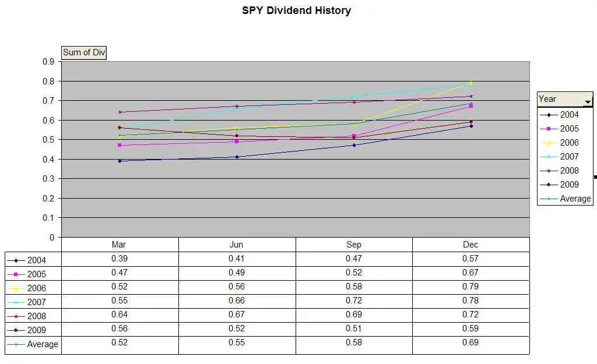The width and height of the screenshot is (597, 364).
Task: Select 2007 entry in the right-side legend
Action: (x=559, y=156)
